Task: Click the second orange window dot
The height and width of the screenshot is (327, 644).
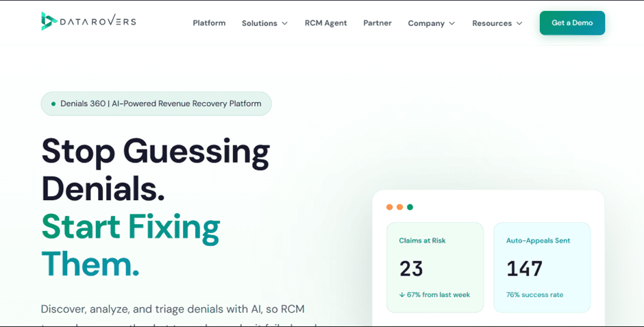Action: click(399, 207)
